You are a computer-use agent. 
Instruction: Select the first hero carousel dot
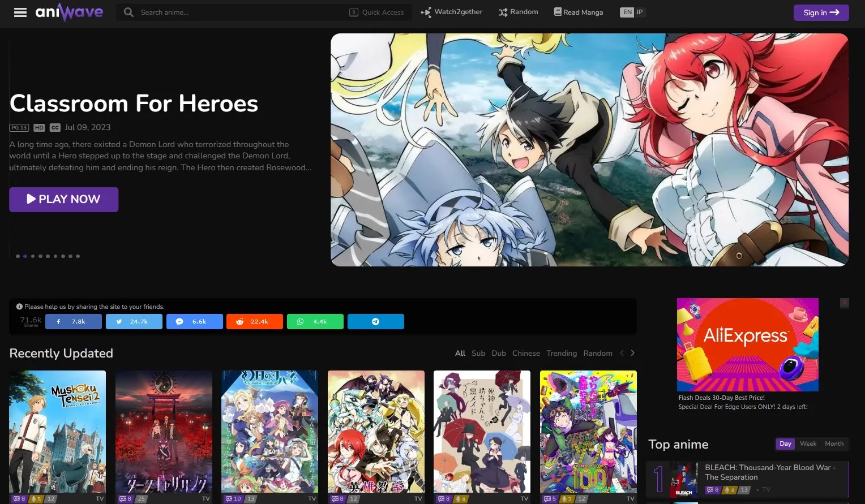(x=18, y=256)
